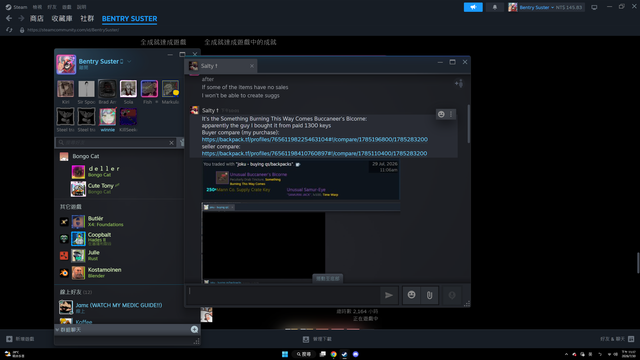Open favorite friend Sir Spoo avatar
The image size is (640, 360).
(x=87, y=89)
